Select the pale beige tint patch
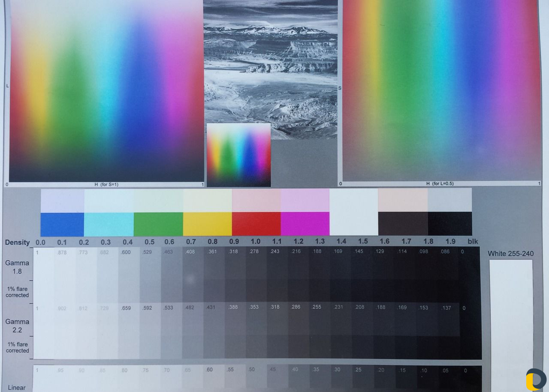This screenshot has height=392, width=549. click(403, 200)
